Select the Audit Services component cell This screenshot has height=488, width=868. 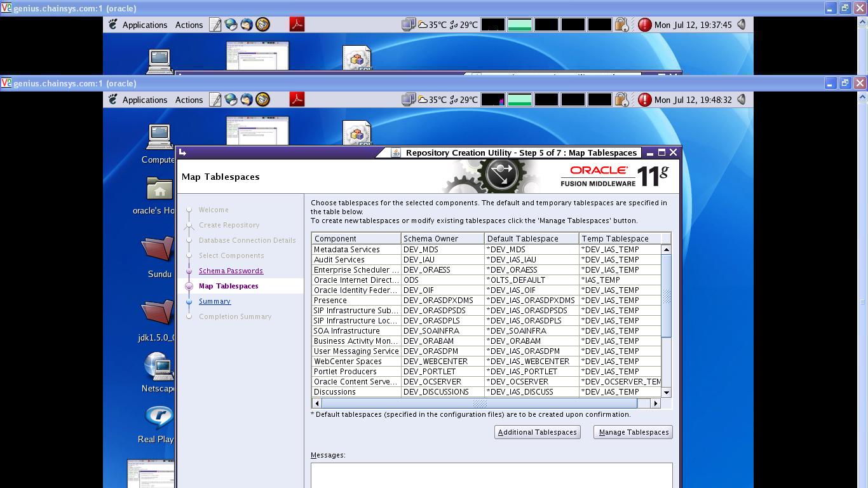356,260
